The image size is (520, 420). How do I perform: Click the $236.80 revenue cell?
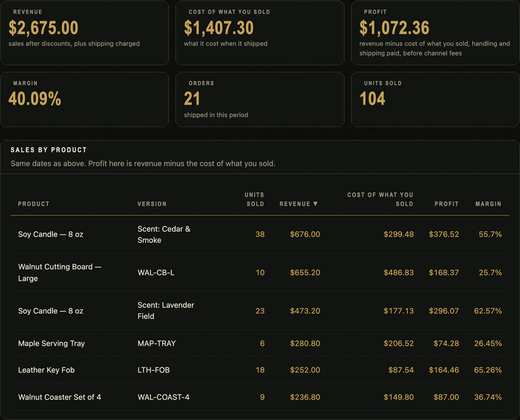tap(305, 397)
